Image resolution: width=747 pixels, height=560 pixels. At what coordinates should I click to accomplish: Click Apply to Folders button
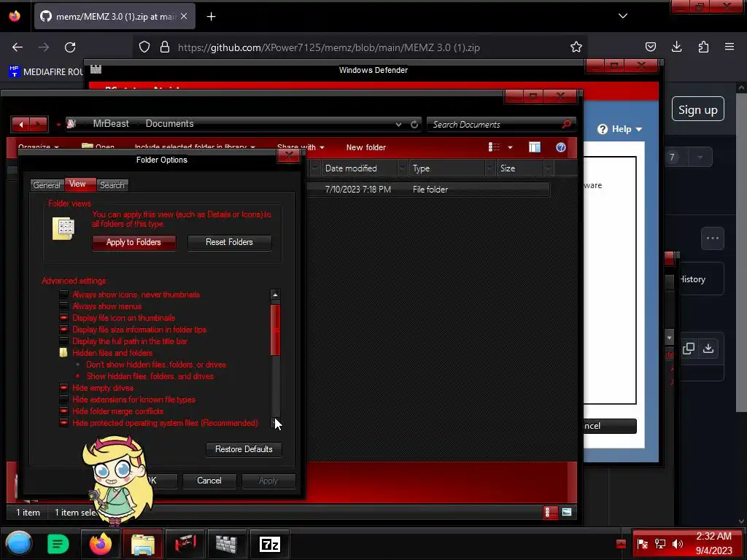[x=134, y=242]
